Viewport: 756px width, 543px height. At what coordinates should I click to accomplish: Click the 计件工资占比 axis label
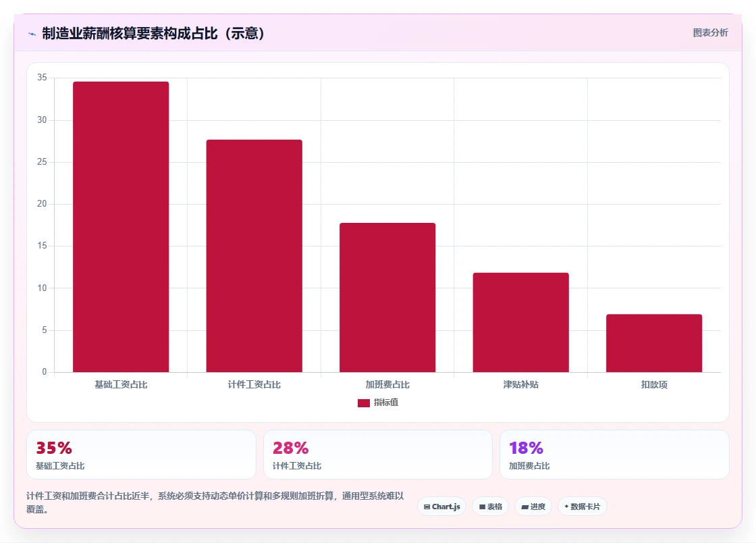(x=254, y=385)
